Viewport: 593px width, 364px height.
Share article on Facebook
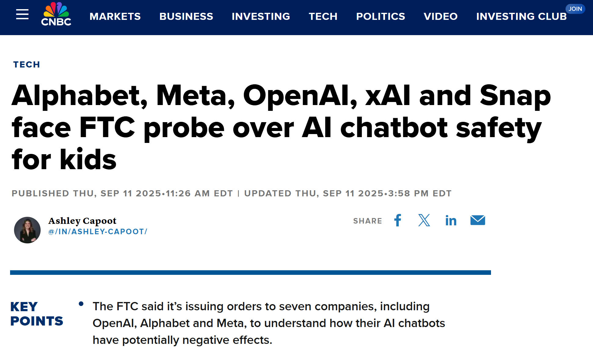pyautogui.click(x=398, y=220)
